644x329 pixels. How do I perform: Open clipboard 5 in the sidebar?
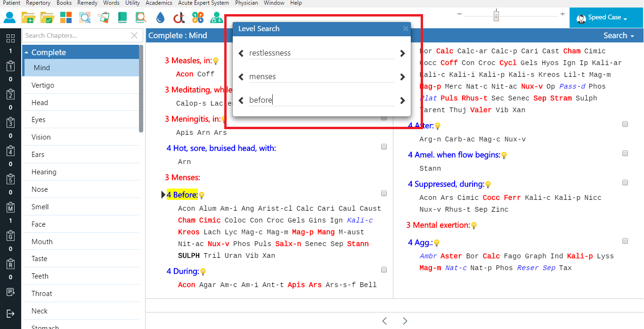(x=10, y=179)
